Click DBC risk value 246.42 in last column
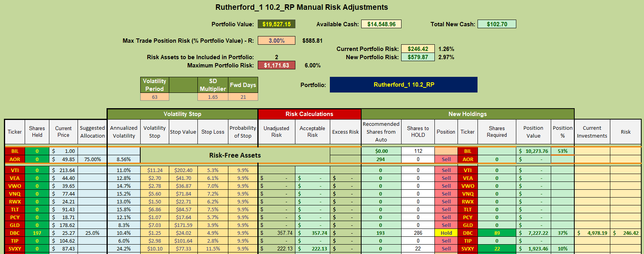This screenshot has height=254, width=644. [x=626, y=233]
